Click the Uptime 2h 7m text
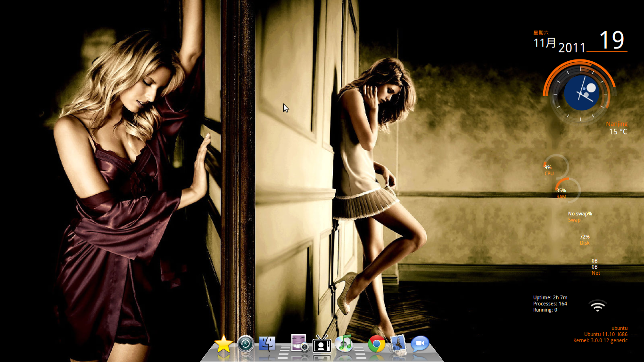Image resolution: width=644 pixels, height=362 pixels. [550, 297]
